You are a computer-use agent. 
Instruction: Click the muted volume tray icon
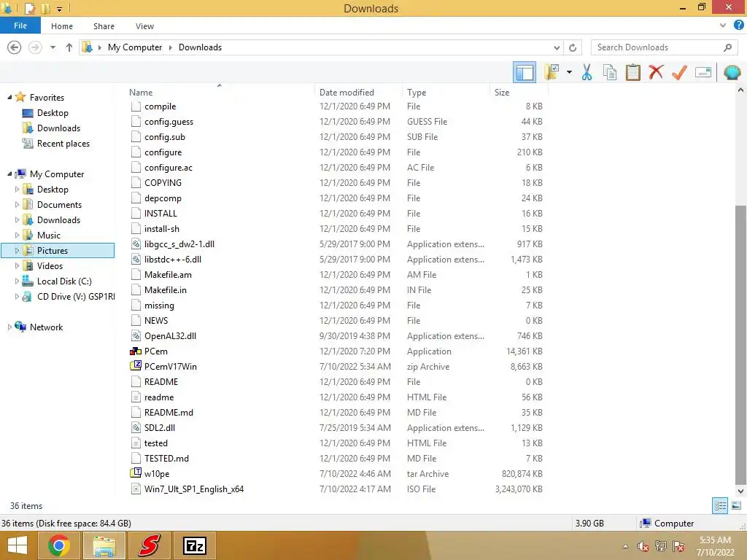643,546
